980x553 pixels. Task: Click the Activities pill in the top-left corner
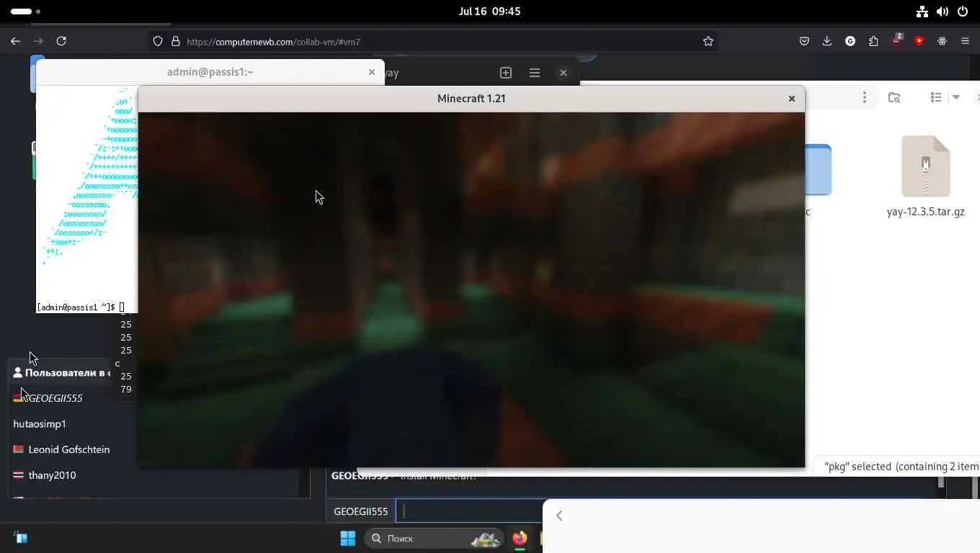(x=25, y=12)
